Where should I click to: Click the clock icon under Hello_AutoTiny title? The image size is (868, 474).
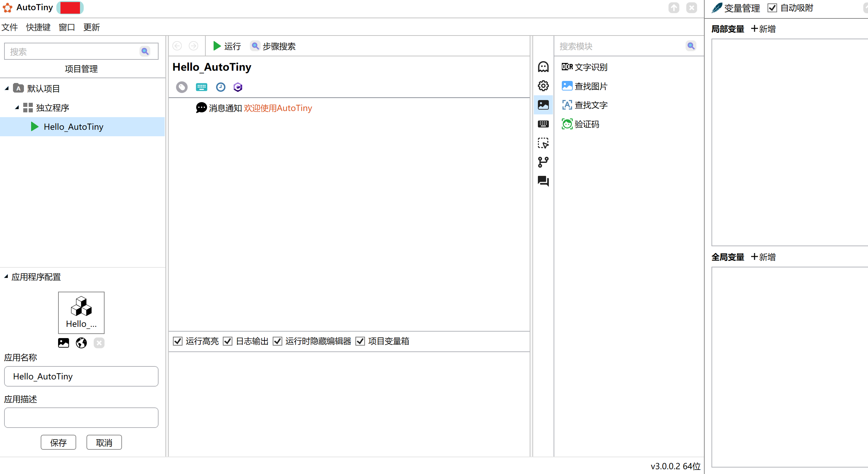pyautogui.click(x=220, y=87)
